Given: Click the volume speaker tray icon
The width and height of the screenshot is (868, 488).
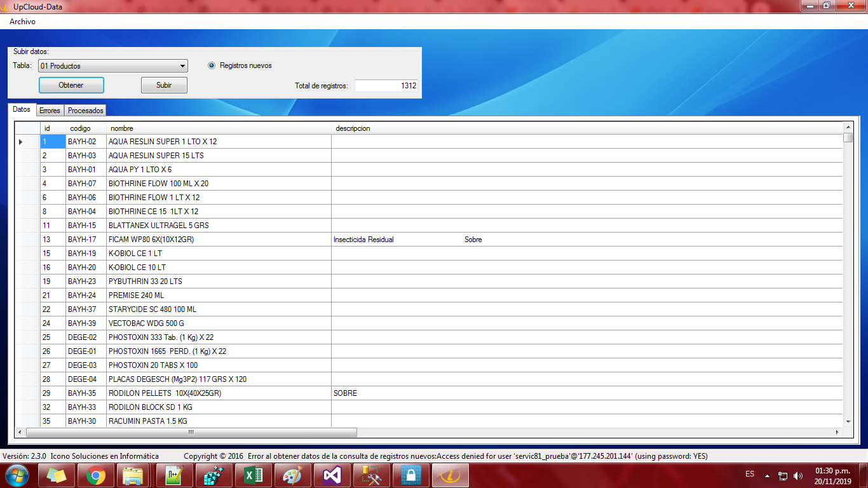Looking at the screenshot, I should click(x=798, y=475).
